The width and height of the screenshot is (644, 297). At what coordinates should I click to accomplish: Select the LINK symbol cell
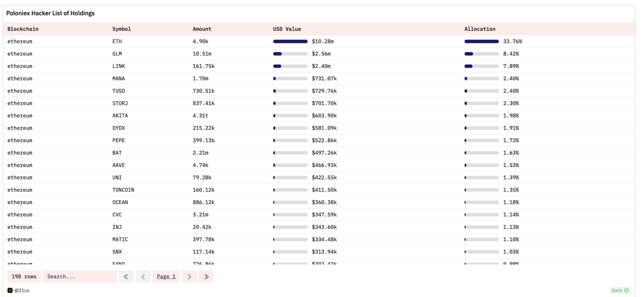pyautogui.click(x=118, y=66)
